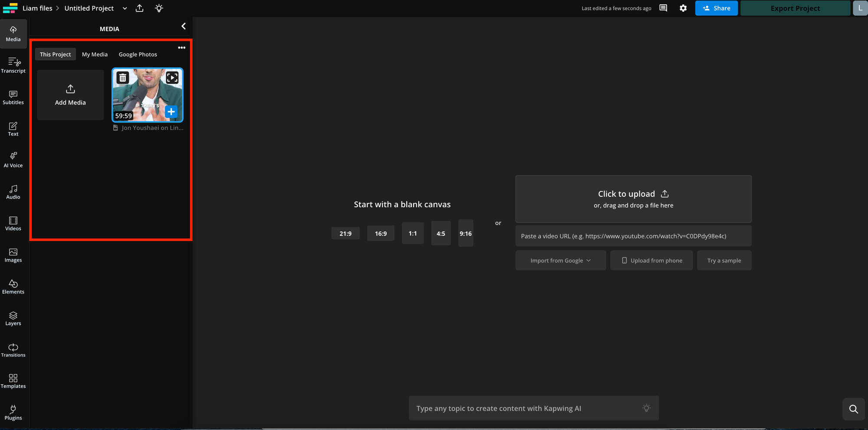This screenshot has height=430, width=868.
Task: Open the Templates panel
Action: pyautogui.click(x=13, y=380)
